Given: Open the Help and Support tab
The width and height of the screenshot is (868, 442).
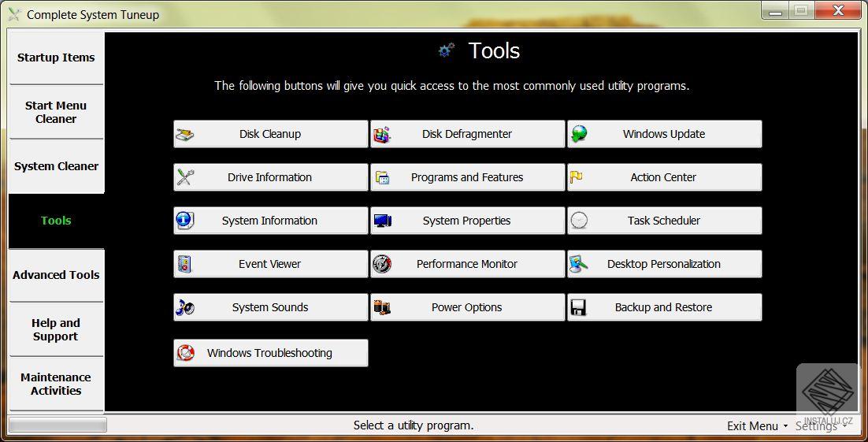Looking at the screenshot, I should point(56,329).
